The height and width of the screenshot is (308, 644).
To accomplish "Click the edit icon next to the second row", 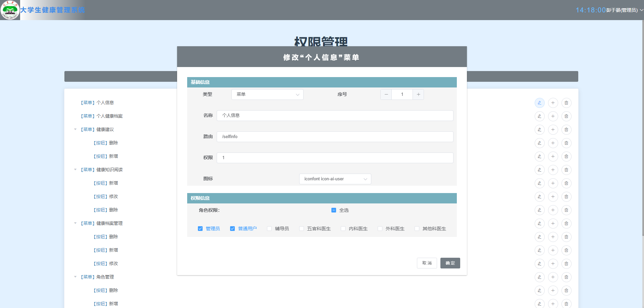I will (x=539, y=116).
